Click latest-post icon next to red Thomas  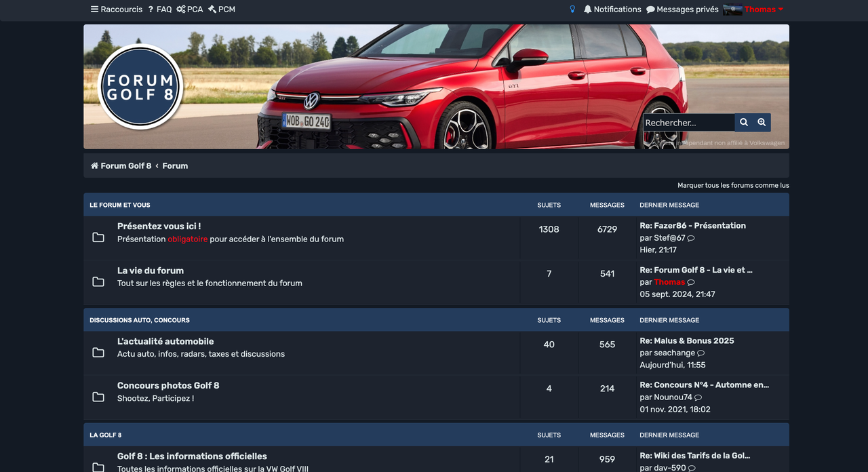point(691,283)
